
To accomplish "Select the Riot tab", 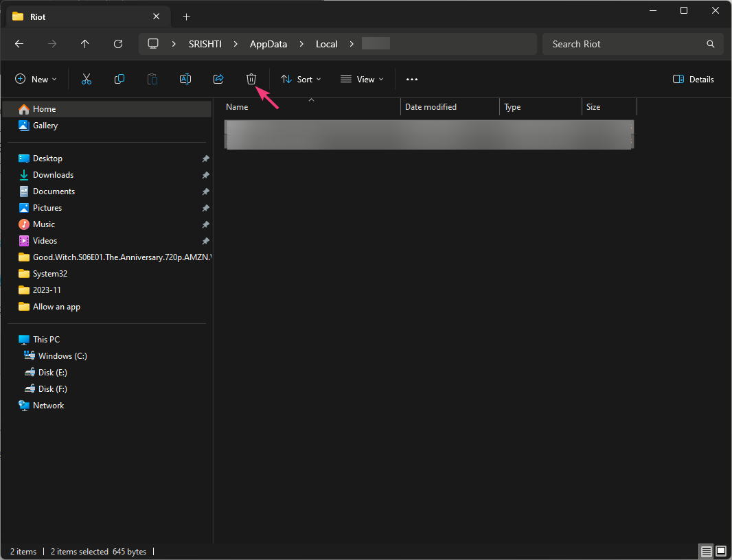I will tap(89, 16).
